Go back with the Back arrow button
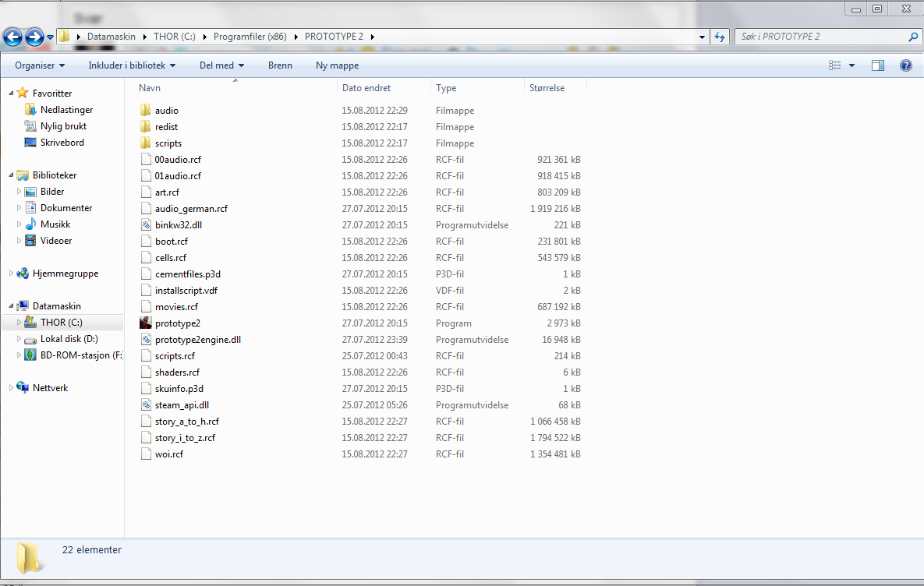 pos(13,37)
